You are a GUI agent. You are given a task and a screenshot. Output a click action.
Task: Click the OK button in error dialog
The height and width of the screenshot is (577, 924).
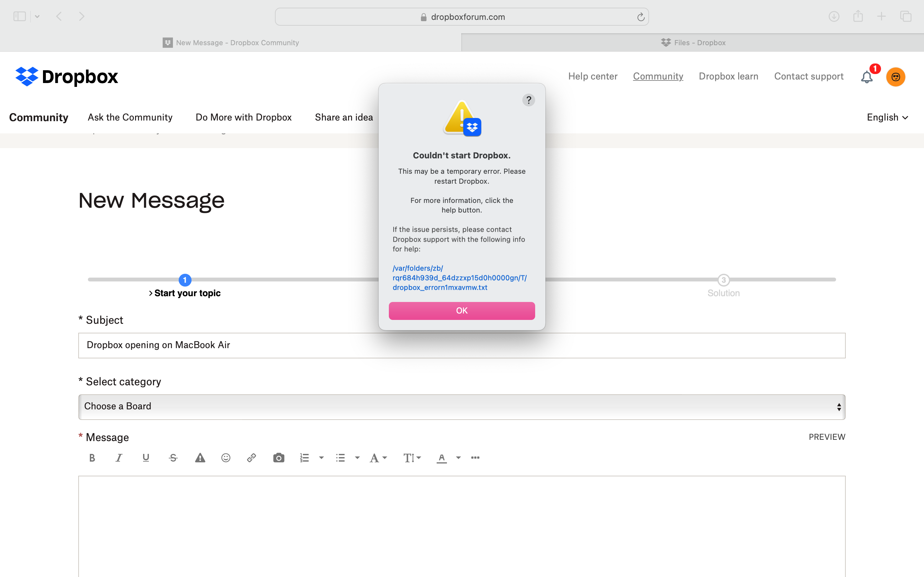pyautogui.click(x=462, y=310)
